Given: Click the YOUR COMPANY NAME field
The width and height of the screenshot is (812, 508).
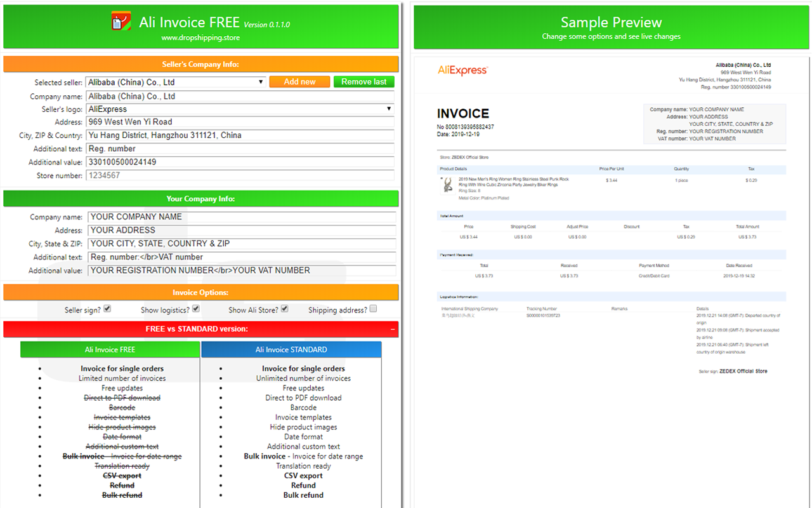Looking at the screenshot, I should (242, 217).
